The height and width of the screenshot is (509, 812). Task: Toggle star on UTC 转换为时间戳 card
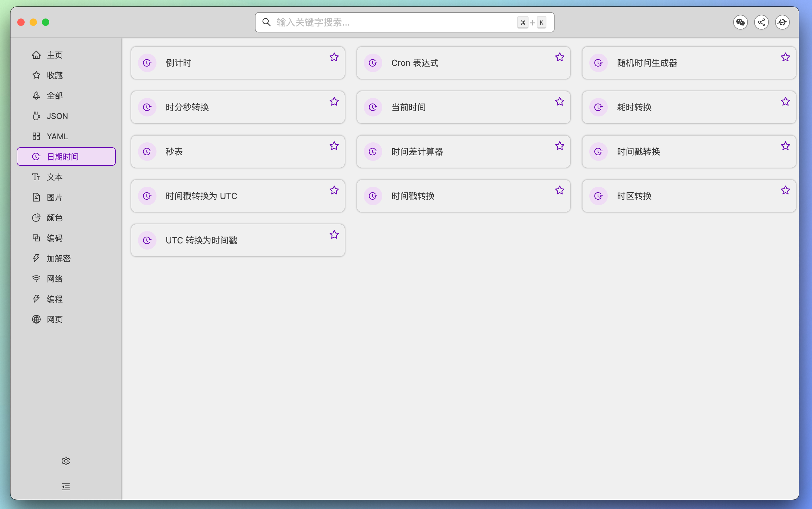tap(334, 235)
